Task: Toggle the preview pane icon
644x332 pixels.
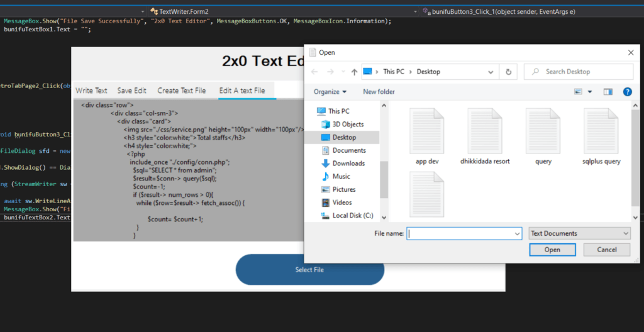Action: (x=608, y=92)
